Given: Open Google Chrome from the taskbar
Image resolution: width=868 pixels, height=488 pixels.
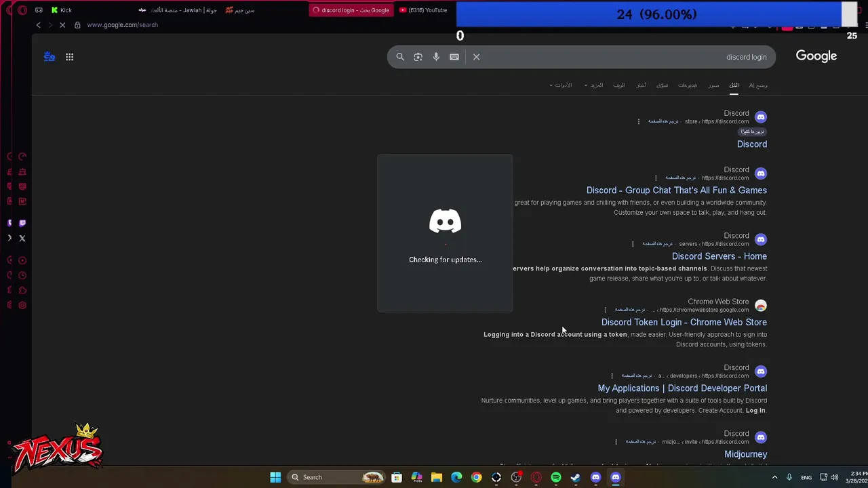Looking at the screenshot, I should click(x=477, y=477).
